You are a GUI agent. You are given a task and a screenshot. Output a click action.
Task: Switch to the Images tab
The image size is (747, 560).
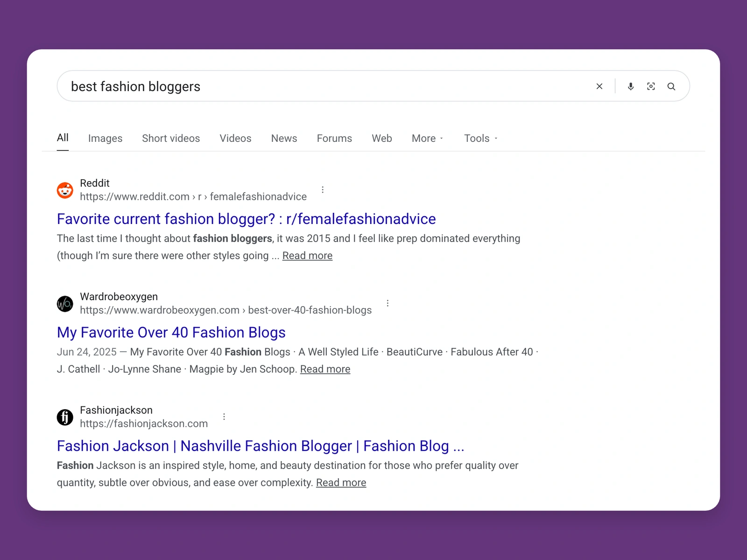(x=105, y=139)
